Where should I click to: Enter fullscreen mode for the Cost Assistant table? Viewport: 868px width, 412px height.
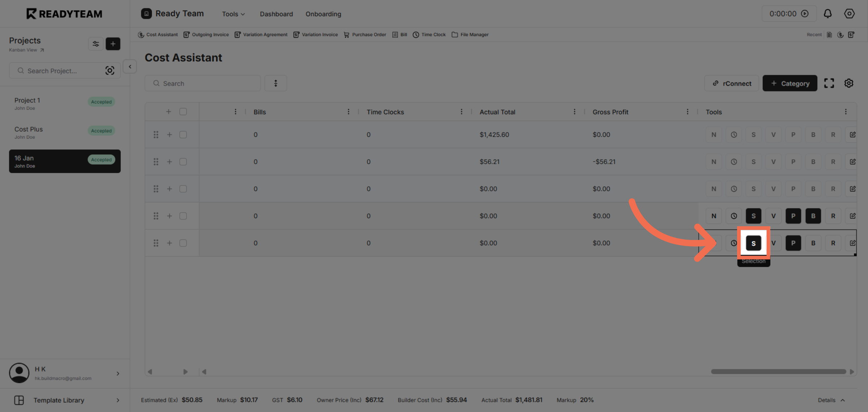click(x=829, y=83)
